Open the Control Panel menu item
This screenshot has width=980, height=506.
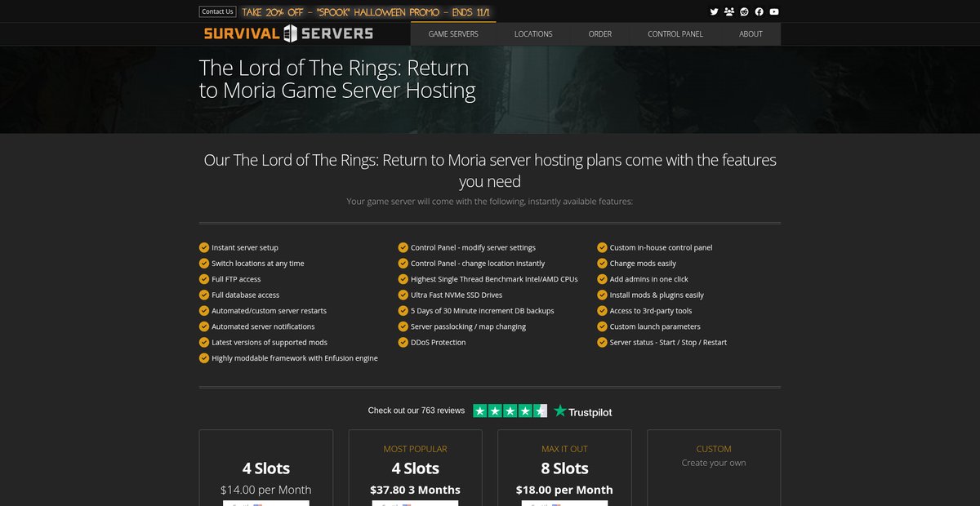point(675,34)
